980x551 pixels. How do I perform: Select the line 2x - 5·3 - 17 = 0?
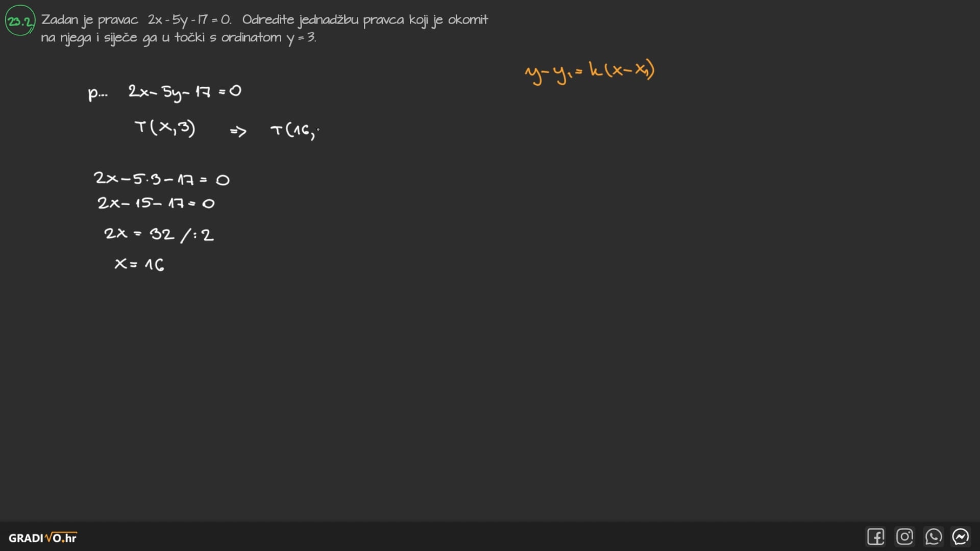pyautogui.click(x=161, y=179)
